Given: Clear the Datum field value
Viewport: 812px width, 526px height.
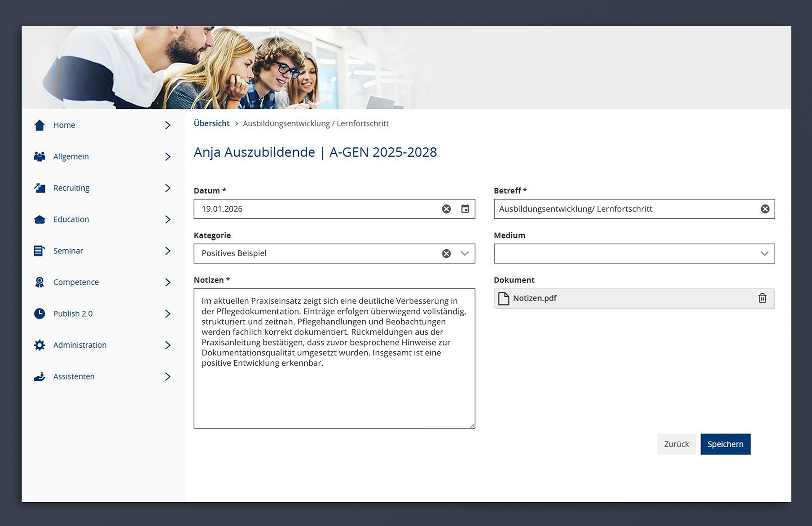Looking at the screenshot, I should pos(446,209).
